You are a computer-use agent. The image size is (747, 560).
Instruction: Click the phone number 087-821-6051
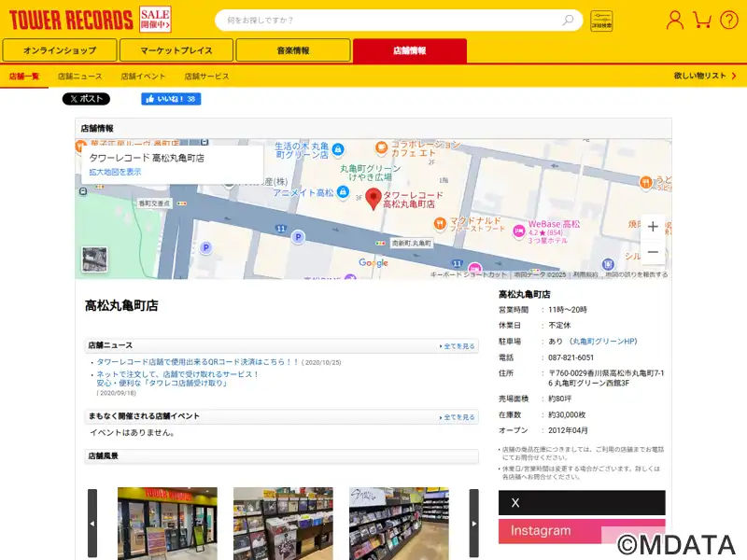571,357
